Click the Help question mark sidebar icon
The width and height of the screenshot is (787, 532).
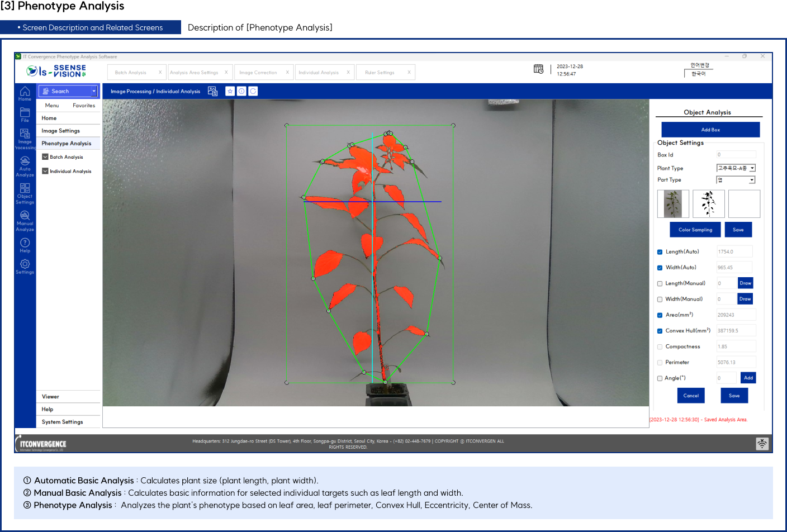coord(25,243)
